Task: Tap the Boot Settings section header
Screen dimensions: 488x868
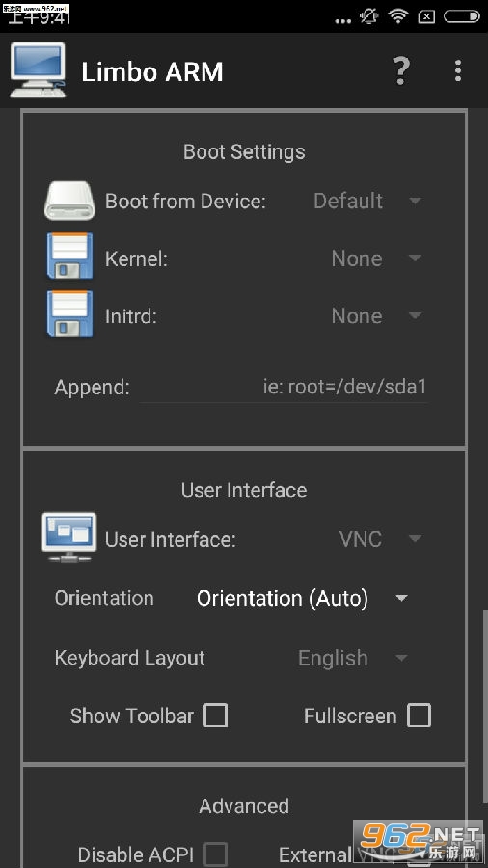Action: tap(244, 151)
